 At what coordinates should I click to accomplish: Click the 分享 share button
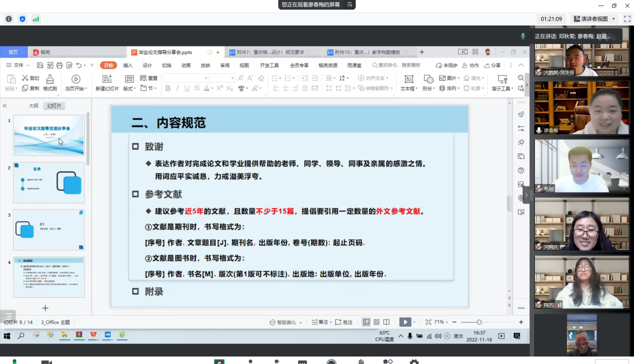492,65
